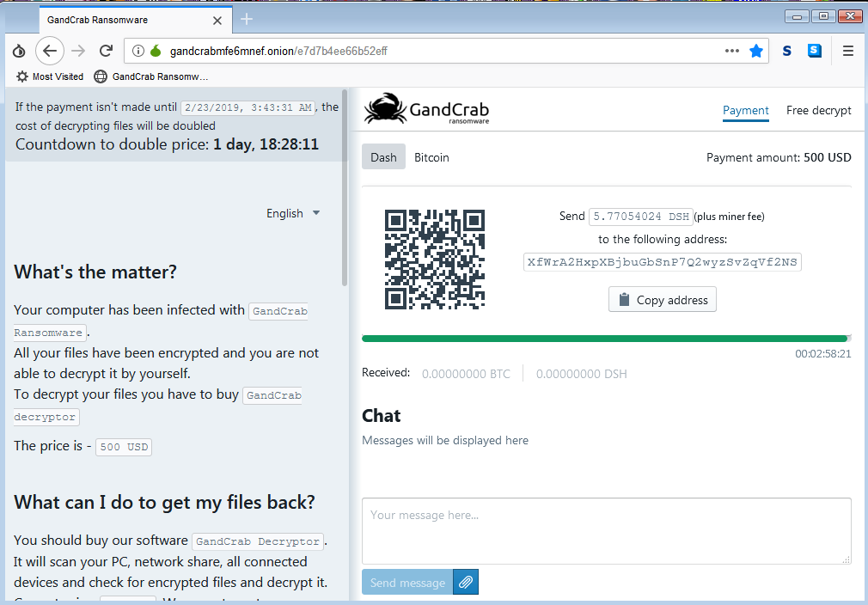
Task: Click the Countdown to double price text
Action: tap(167, 144)
